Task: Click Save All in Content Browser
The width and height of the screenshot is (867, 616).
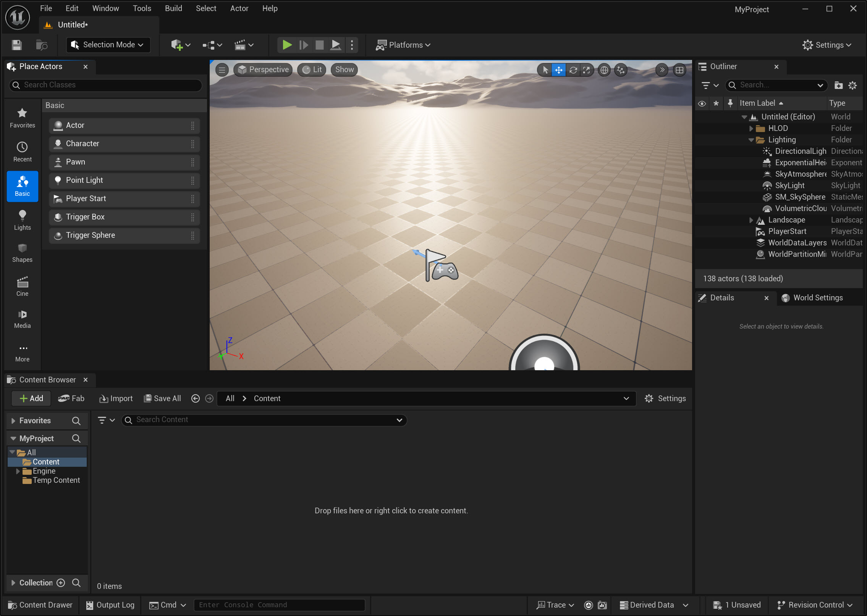Action: tap(162, 398)
